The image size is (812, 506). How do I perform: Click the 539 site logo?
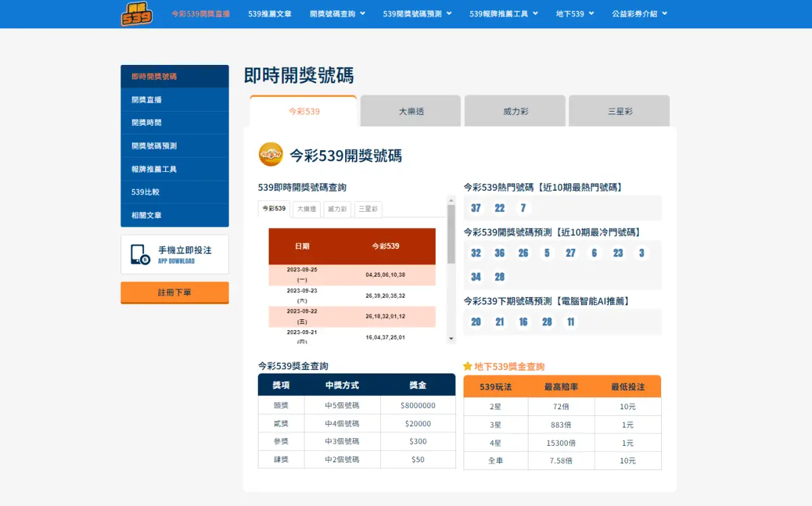coord(137,14)
